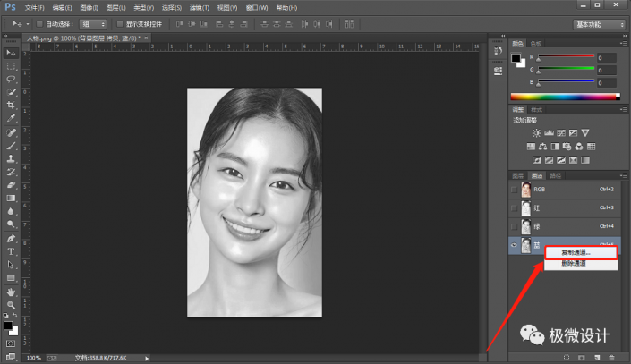
Task: Show the RGB channel visibility box
Action: click(516, 190)
